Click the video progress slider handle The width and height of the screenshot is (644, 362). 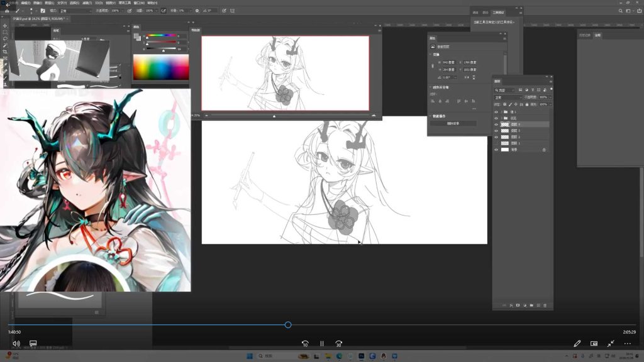pos(288,325)
